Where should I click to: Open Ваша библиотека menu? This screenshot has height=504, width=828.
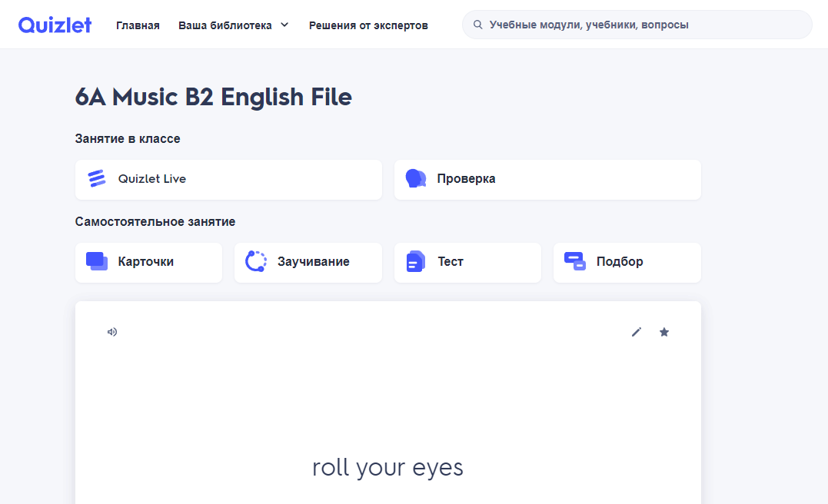(x=225, y=25)
